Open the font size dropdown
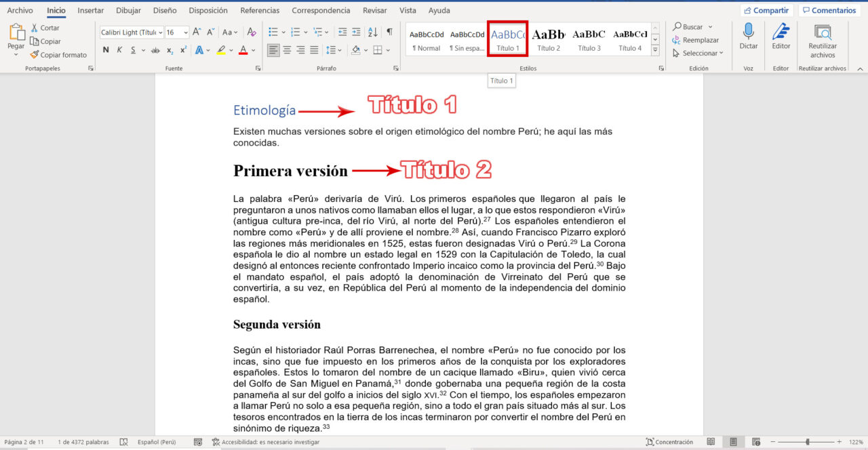 [x=186, y=32]
